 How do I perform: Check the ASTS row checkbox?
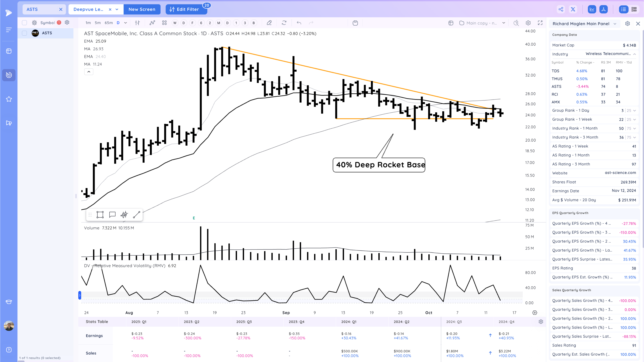point(24,33)
